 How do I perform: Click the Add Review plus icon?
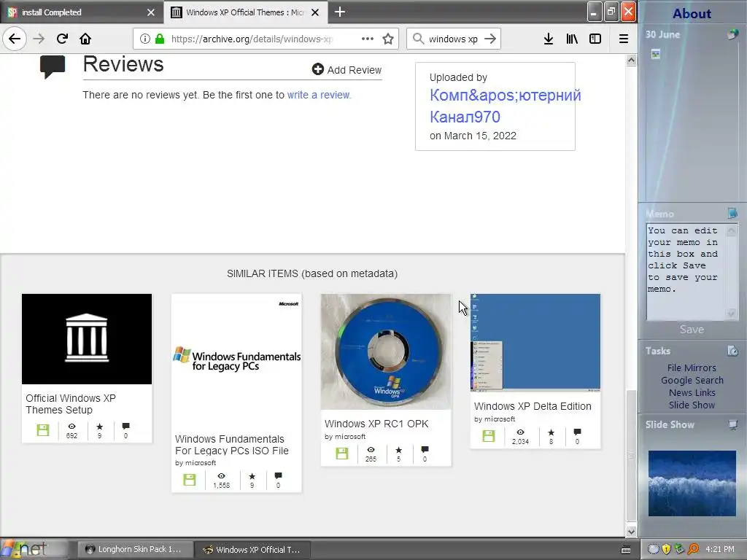(318, 69)
